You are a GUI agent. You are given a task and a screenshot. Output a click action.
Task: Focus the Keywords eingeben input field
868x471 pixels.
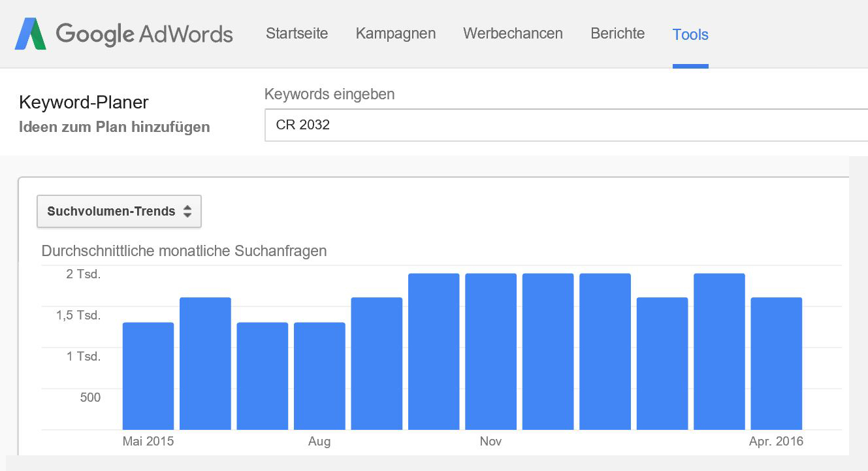[562, 125]
